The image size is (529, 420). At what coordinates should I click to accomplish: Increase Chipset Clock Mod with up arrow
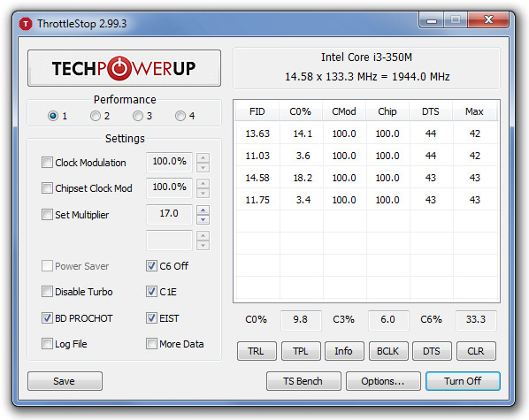[x=203, y=184]
